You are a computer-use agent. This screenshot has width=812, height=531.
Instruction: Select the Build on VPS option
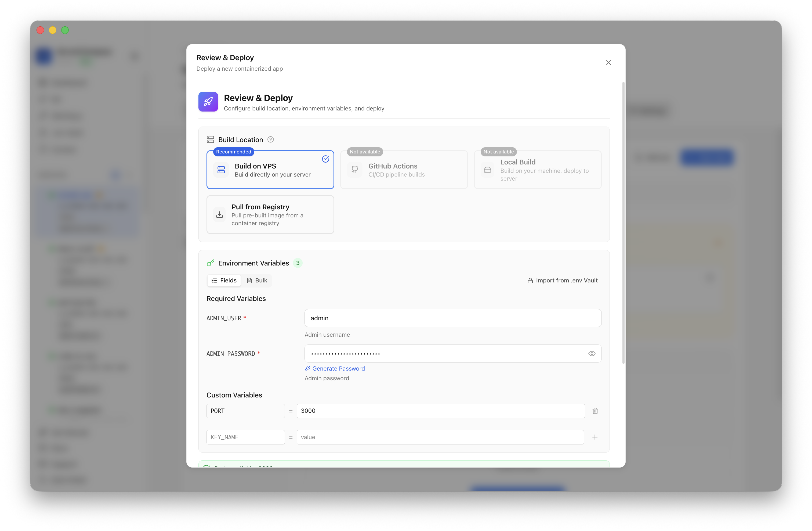coord(270,170)
